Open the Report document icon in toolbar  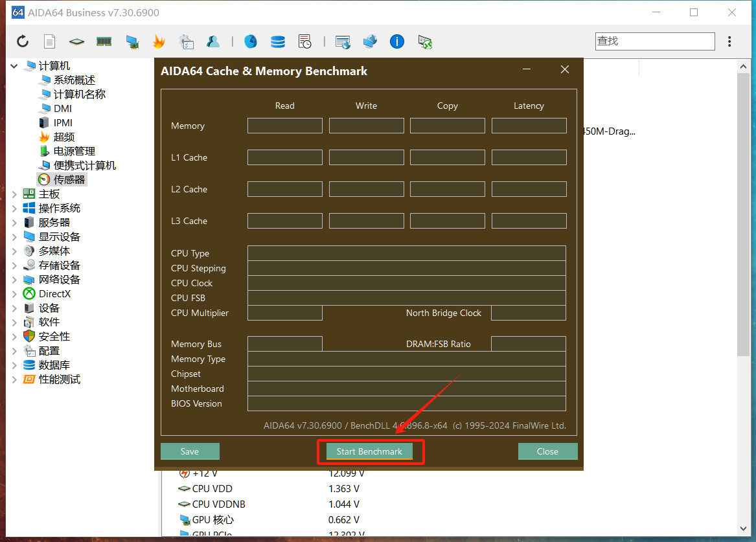[x=50, y=41]
